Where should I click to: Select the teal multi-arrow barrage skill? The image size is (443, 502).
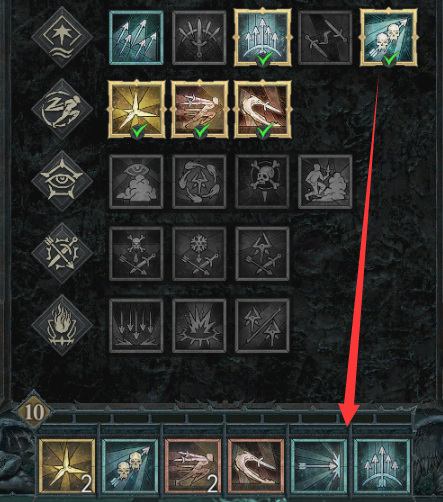pyautogui.click(x=136, y=37)
